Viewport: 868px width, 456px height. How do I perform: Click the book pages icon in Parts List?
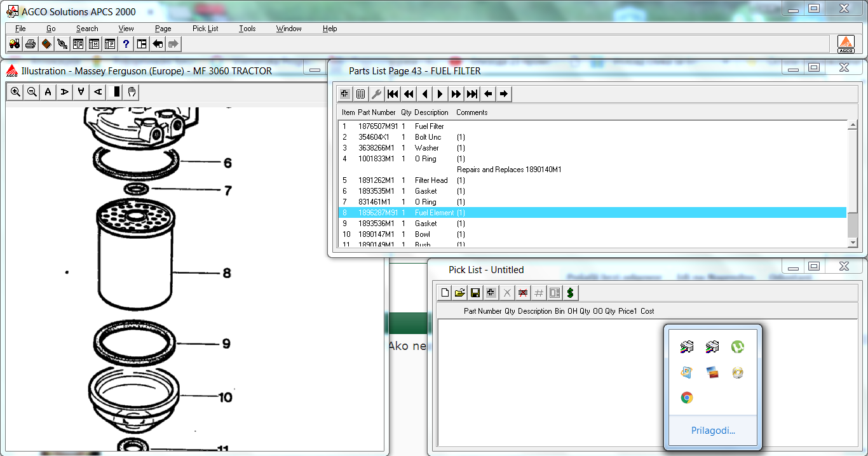360,94
